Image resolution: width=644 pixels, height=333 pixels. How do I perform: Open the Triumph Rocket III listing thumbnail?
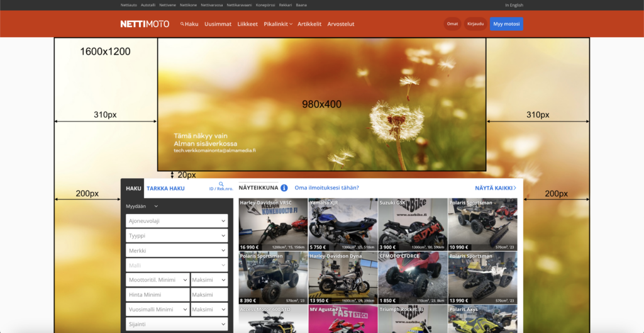[x=413, y=319]
